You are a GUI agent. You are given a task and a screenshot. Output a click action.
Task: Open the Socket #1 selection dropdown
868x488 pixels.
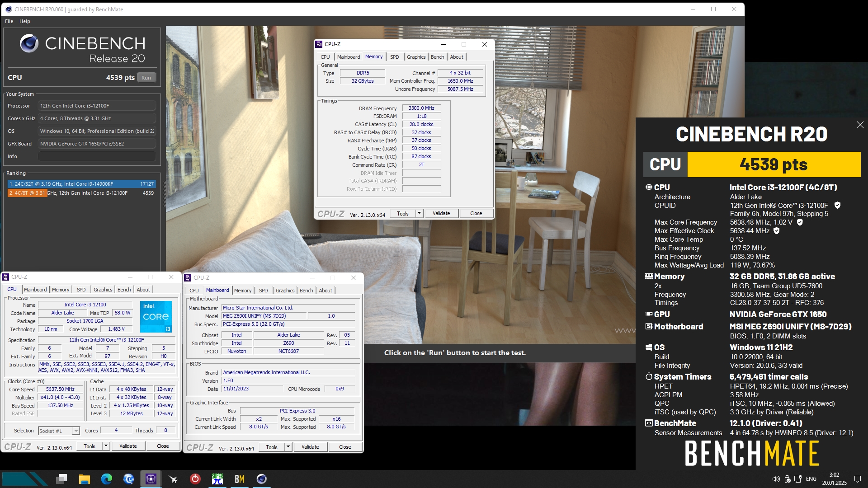point(59,431)
